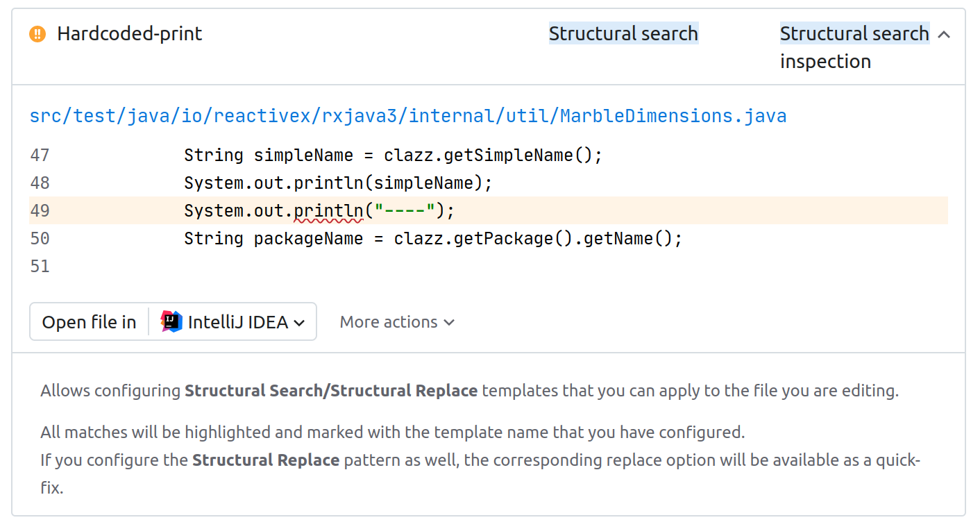Click line number 50 in the snippet
This screenshot has width=980, height=529.
pyautogui.click(x=40, y=239)
